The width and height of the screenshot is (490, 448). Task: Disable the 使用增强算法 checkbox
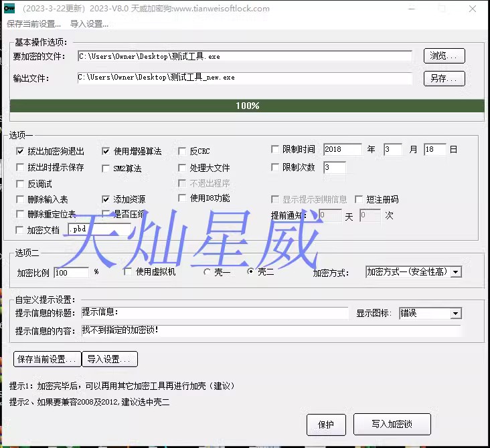click(106, 151)
